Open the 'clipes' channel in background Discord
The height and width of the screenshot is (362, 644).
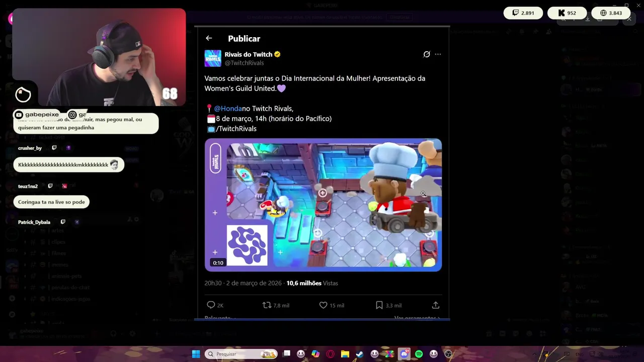coord(58,242)
